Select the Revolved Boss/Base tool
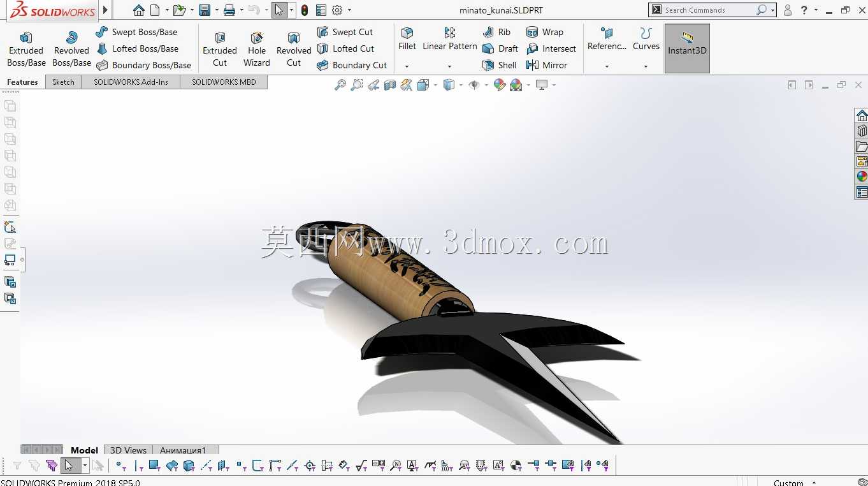Screen dimensions: 868x486 point(71,49)
